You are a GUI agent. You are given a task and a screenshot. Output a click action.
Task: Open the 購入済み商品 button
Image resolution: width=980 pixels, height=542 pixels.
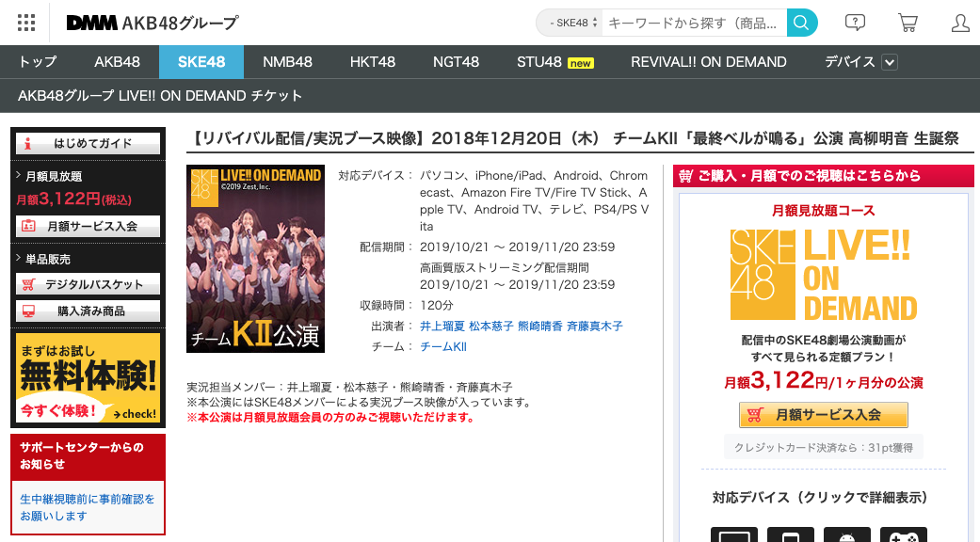pos(88,311)
